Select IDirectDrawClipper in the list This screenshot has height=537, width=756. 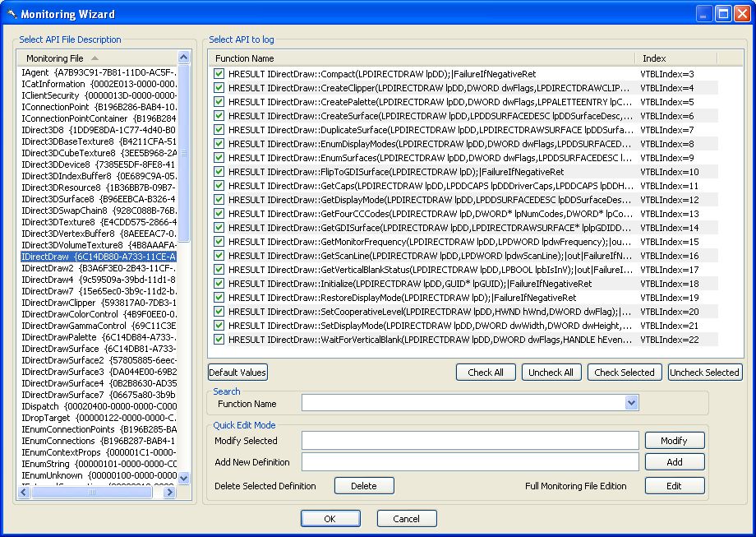point(99,303)
